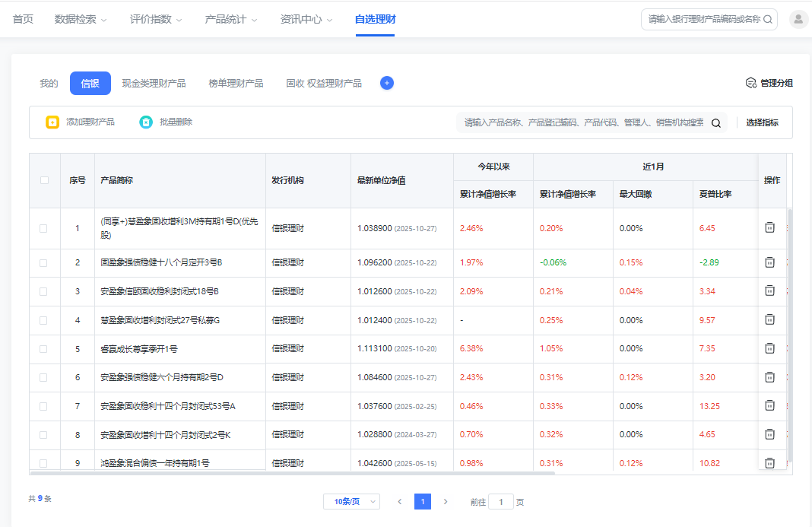Viewport: 812px width, 527px height.
Task: Expand the 数据检索 dropdown menu
Action: pos(81,20)
